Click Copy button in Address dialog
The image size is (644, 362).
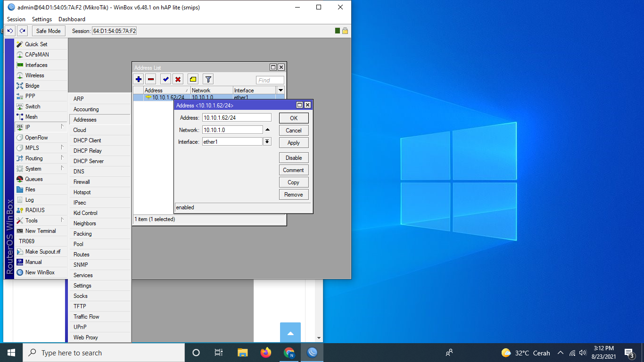pos(294,182)
